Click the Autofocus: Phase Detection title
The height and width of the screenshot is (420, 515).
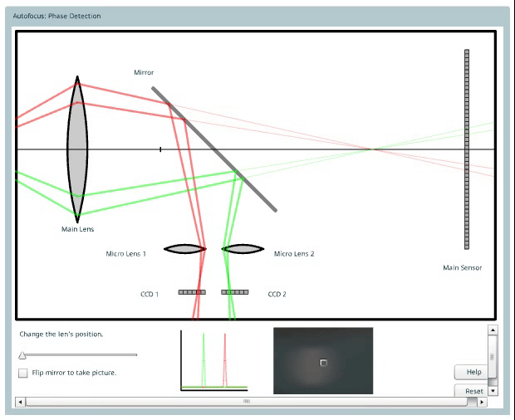pyautogui.click(x=56, y=16)
